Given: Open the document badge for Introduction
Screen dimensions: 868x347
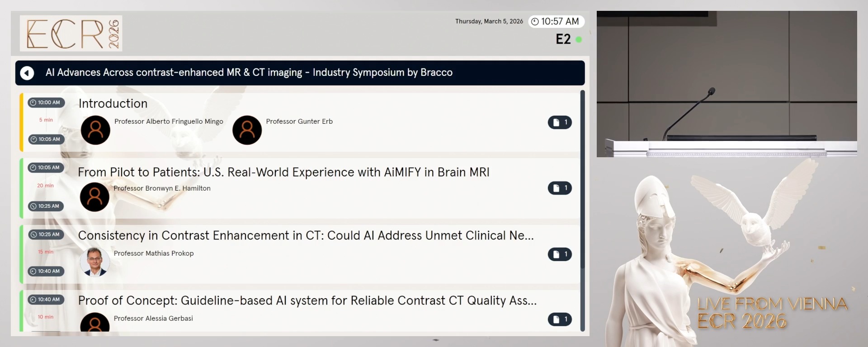Looking at the screenshot, I should pos(560,122).
